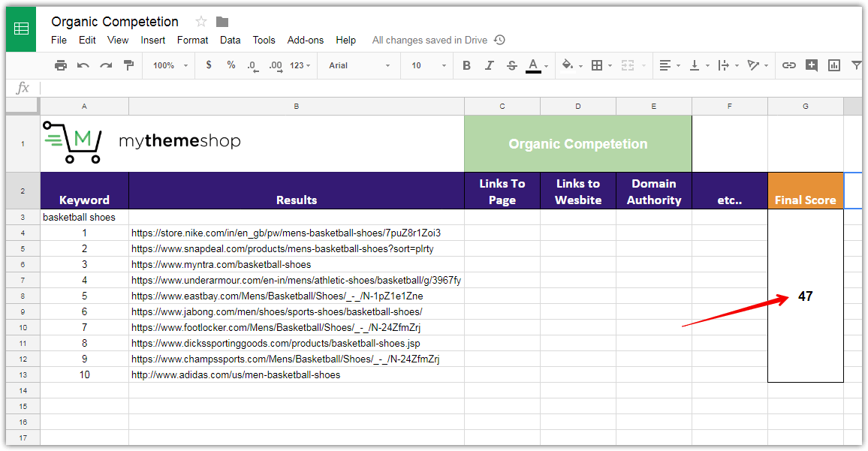Open the 123 number format dropdown
Image resolution: width=868 pixels, height=451 pixels.
[x=300, y=65]
